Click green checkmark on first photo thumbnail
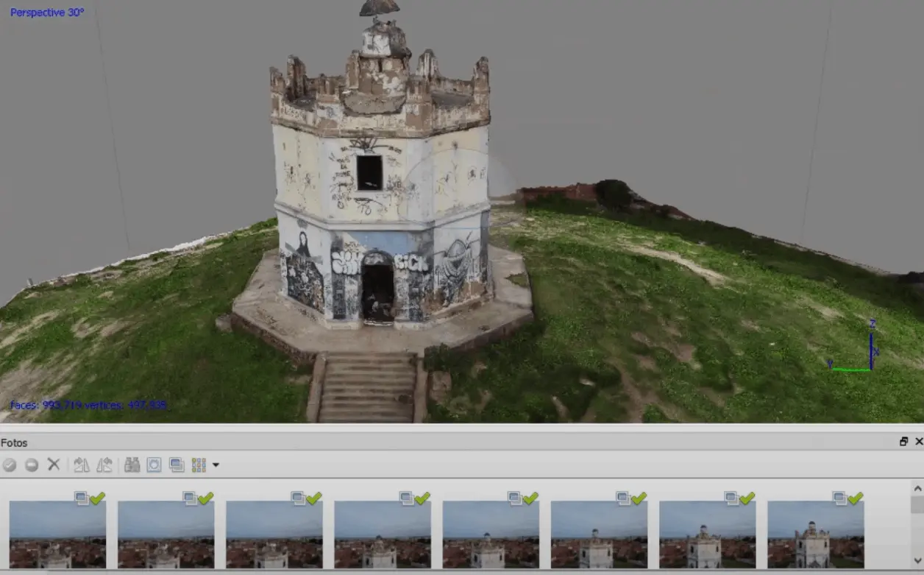The height and width of the screenshot is (575, 924). point(97,498)
